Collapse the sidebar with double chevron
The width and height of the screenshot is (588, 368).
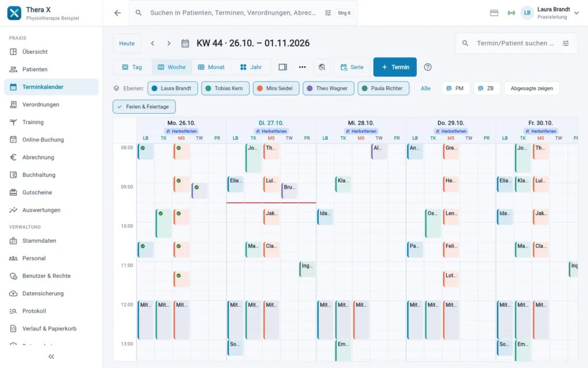coord(51,356)
